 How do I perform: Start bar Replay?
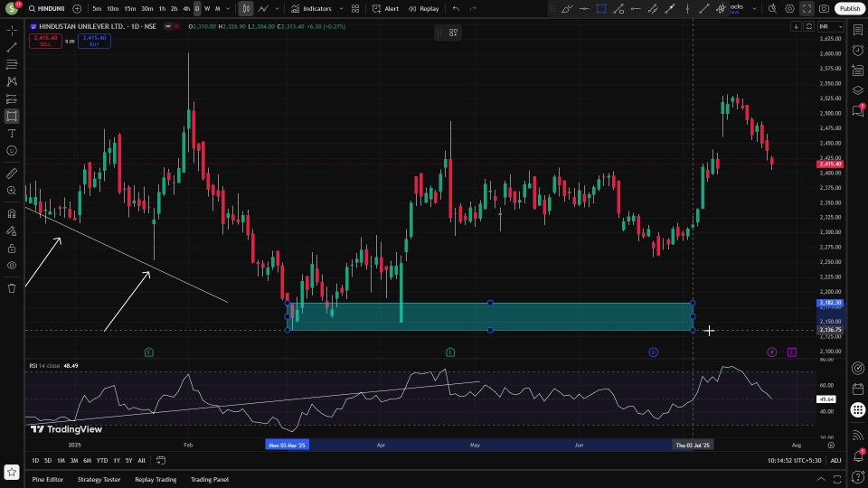[x=424, y=9]
